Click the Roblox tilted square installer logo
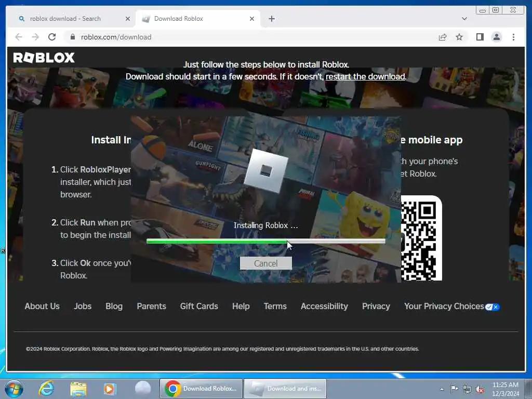Screen dimensions: 532x399 coord(266,171)
